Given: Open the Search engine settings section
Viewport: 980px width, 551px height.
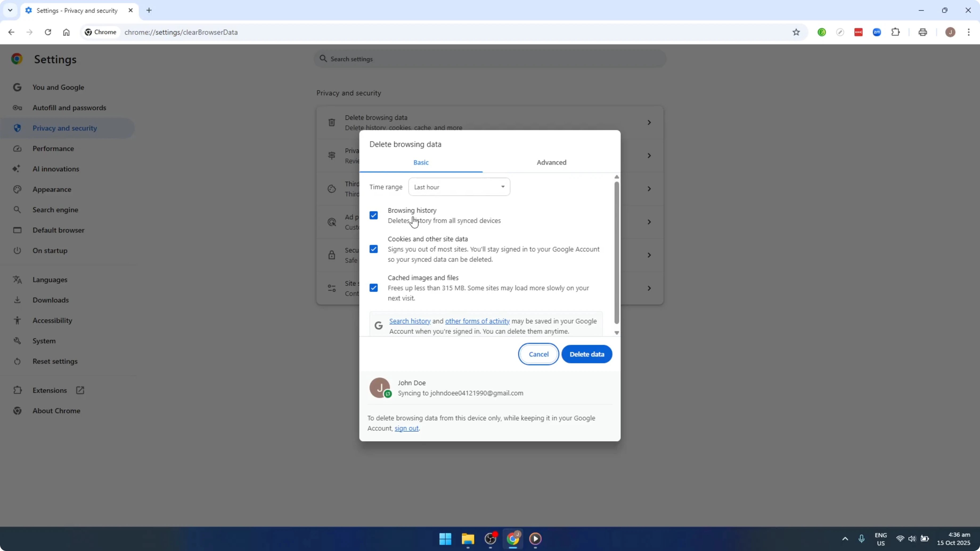Looking at the screenshot, I should [56, 209].
